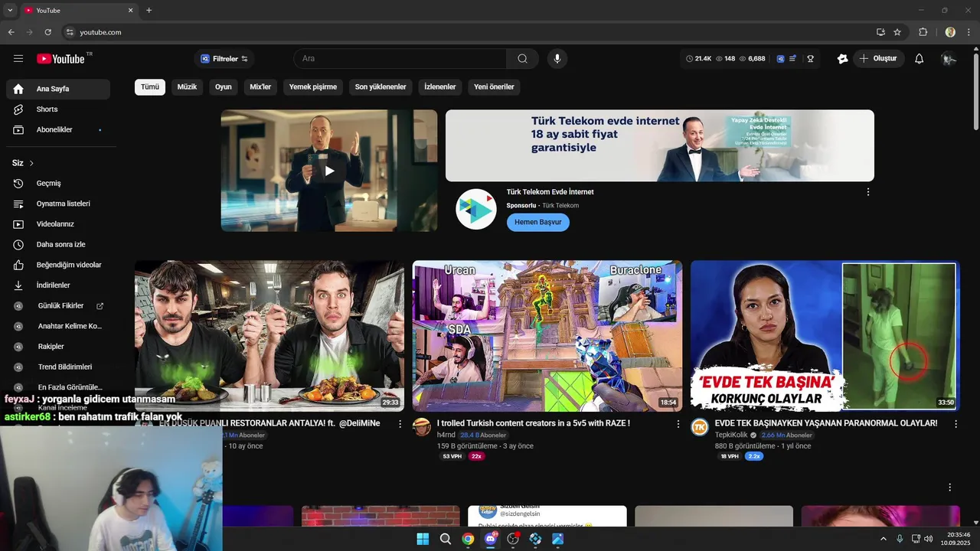This screenshot has width=980, height=551.
Task: Open TepkiKolik channel avatar
Action: (700, 427)
